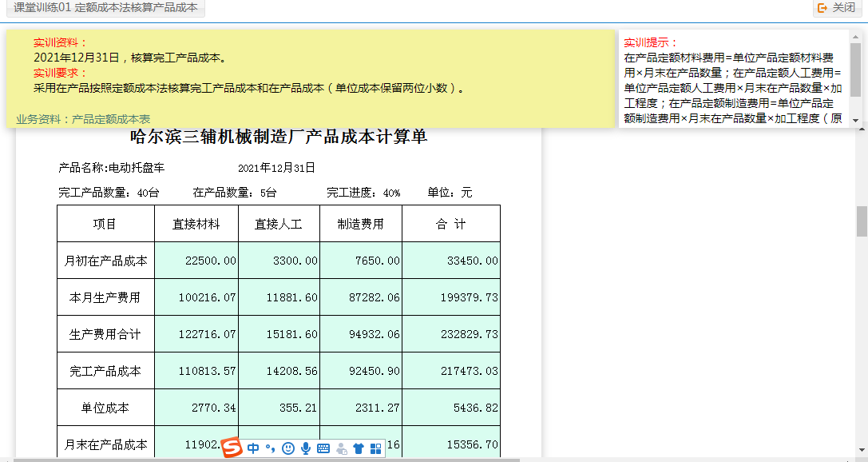Click the 实训要求 heading text
Viewport: 868px width, 462px height.
pyautogui.click(x=60, y=73)
